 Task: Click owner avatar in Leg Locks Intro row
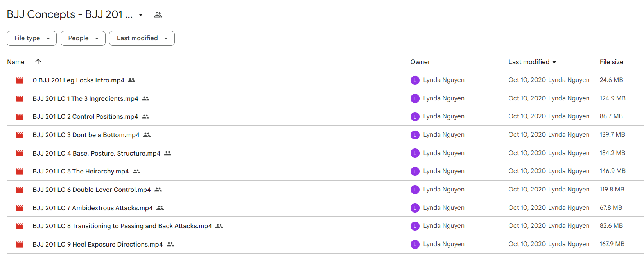[x=415, y=80]
